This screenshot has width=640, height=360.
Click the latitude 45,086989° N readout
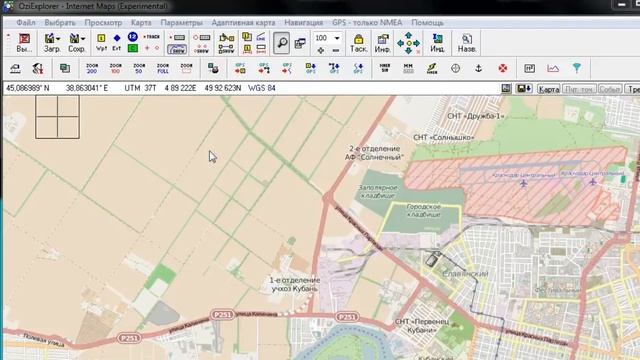[x=28, y=88]
